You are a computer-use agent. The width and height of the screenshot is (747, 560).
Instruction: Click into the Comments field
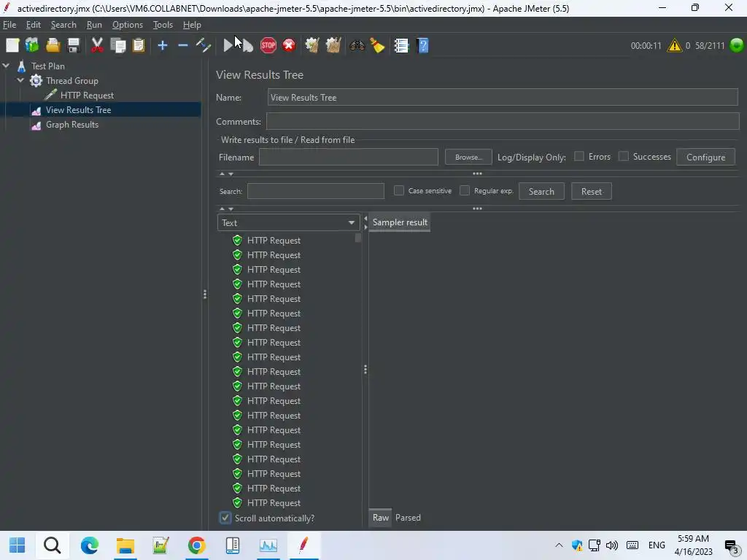(x=503, y=122)
